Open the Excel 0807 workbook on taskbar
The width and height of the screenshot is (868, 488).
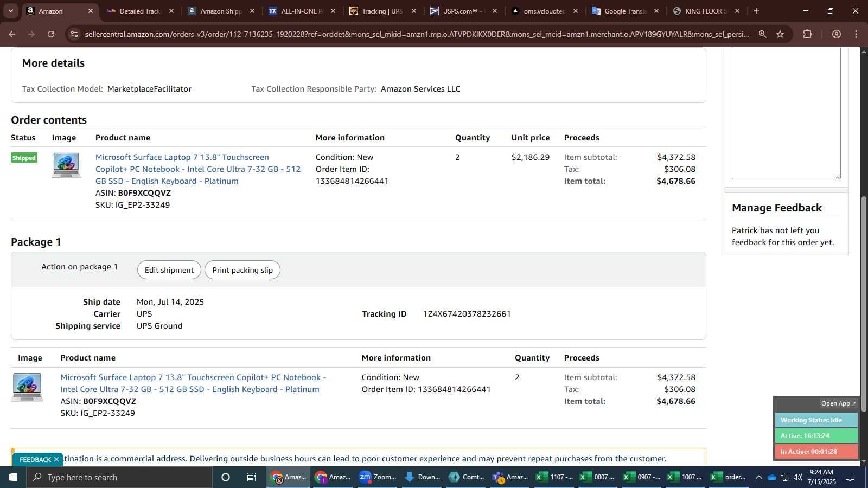(598, 477)
